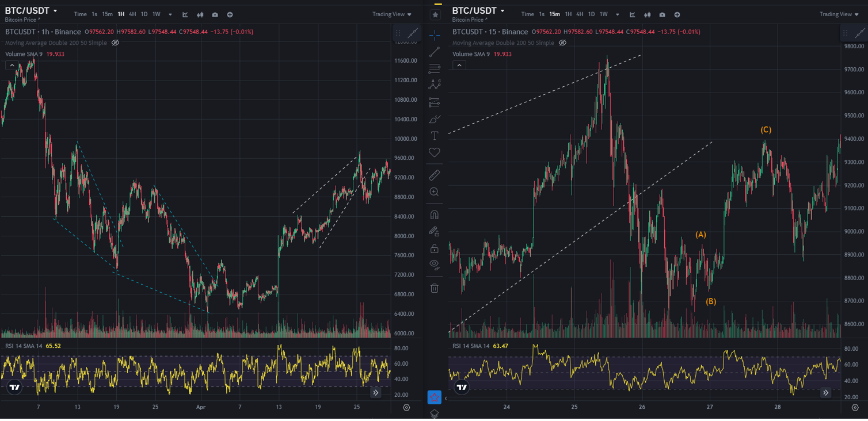Viewport: 868px width, 421px height.
Task: Open indicators icon in right chart header
Action: 633,14
